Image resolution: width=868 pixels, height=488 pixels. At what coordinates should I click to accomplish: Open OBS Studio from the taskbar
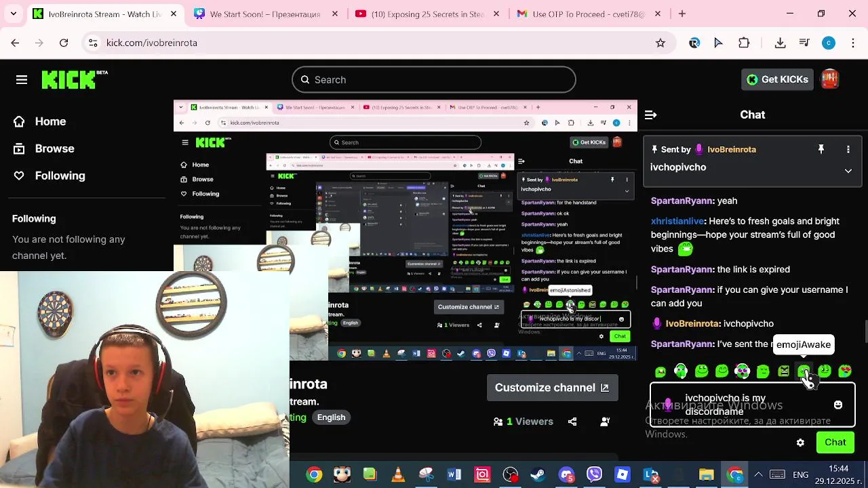(x=511, y=475)
